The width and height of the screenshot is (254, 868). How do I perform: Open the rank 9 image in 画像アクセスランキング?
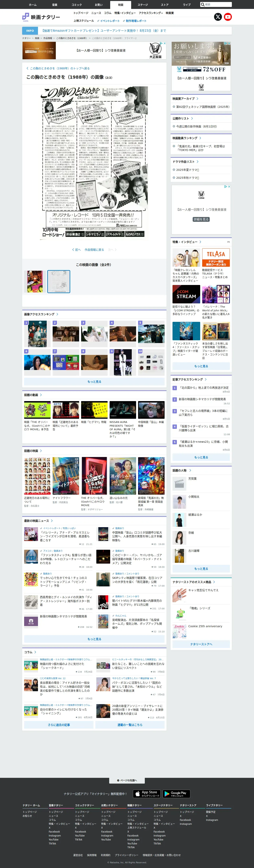(x=123, y=362)
